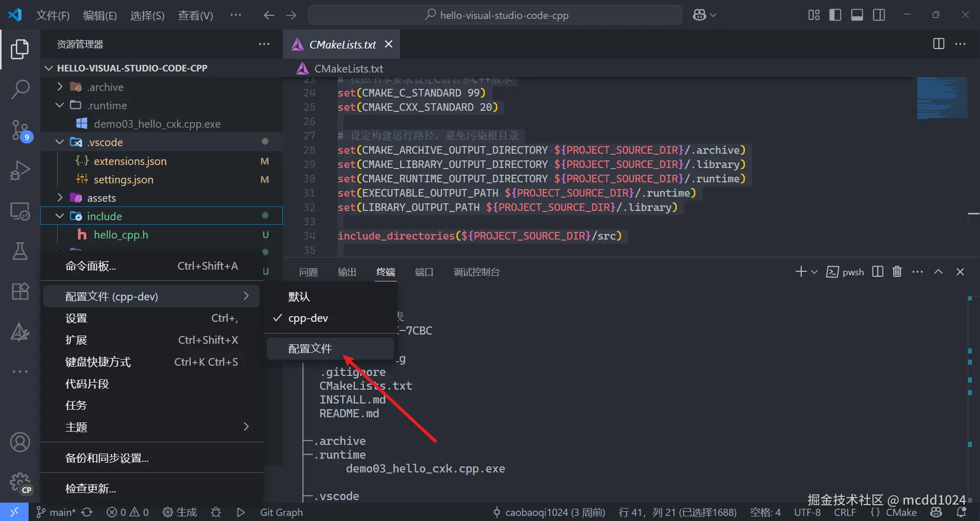Viewport: 980px width, 521px height.
Task: Change the CRLF end of line sequence
Action: (x=845, y=512)
